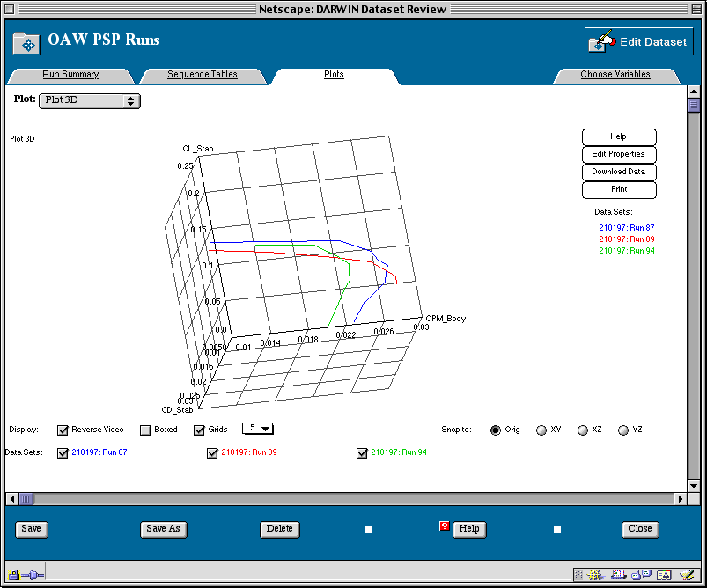Uncheck the Run 94 data set checkbox
Viewport: 707px width, 588px height.
coord(362,453)
